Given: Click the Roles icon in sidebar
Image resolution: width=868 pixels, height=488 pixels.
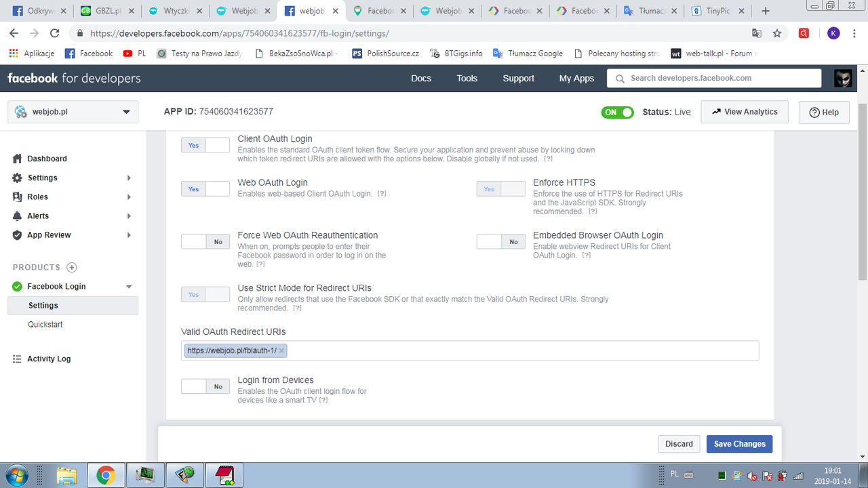Looking at the screenshot, I should click(x=17, y=197).
